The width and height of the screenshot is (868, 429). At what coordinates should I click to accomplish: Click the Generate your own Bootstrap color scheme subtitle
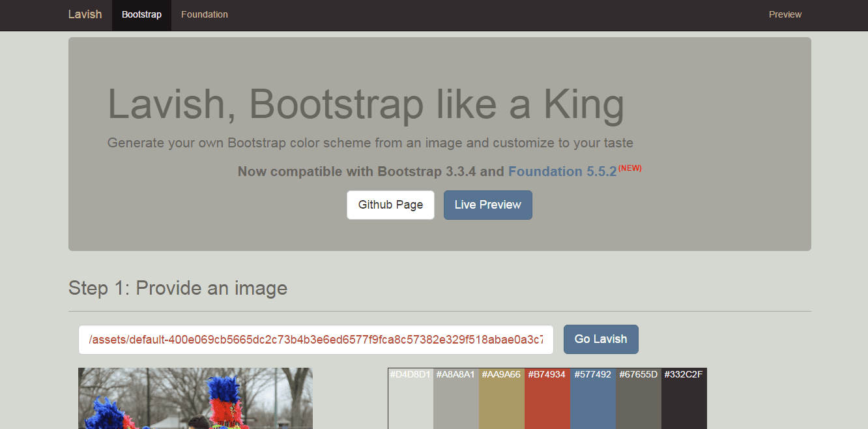point(370,143)
